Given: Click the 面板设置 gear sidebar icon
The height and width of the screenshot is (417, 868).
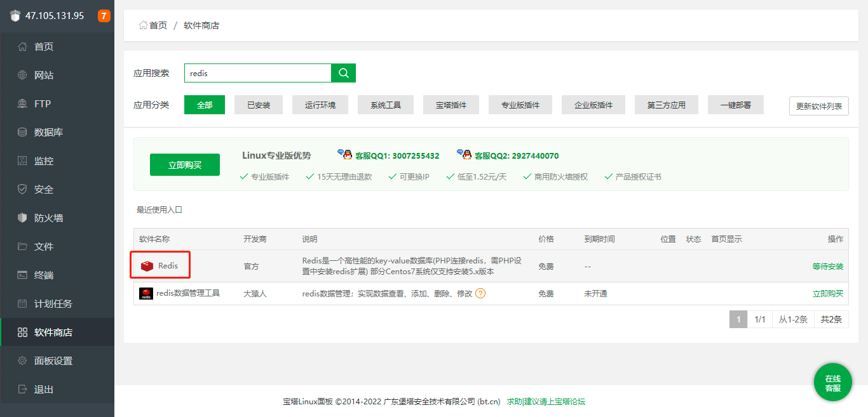Looking at the screenshot, I should point(22,361).
